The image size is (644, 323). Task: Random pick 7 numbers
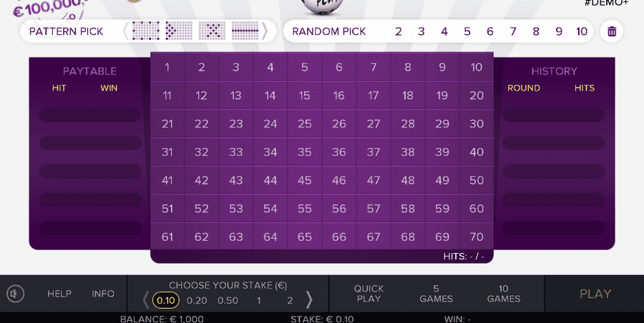click(513, 31)
